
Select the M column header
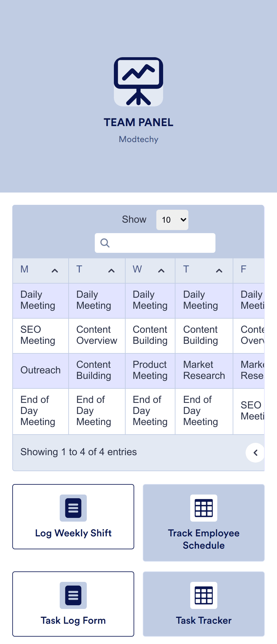[24, 269]
